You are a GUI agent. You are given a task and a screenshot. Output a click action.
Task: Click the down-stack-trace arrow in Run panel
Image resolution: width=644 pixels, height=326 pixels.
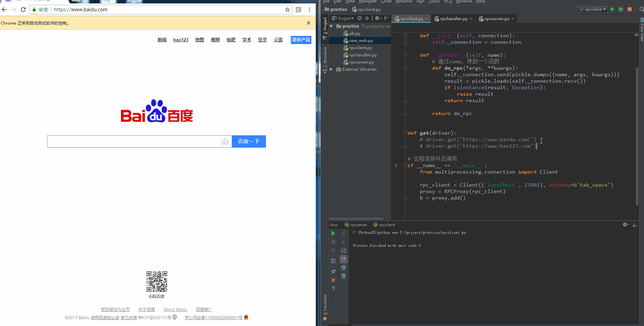click(x=344, y=242)
